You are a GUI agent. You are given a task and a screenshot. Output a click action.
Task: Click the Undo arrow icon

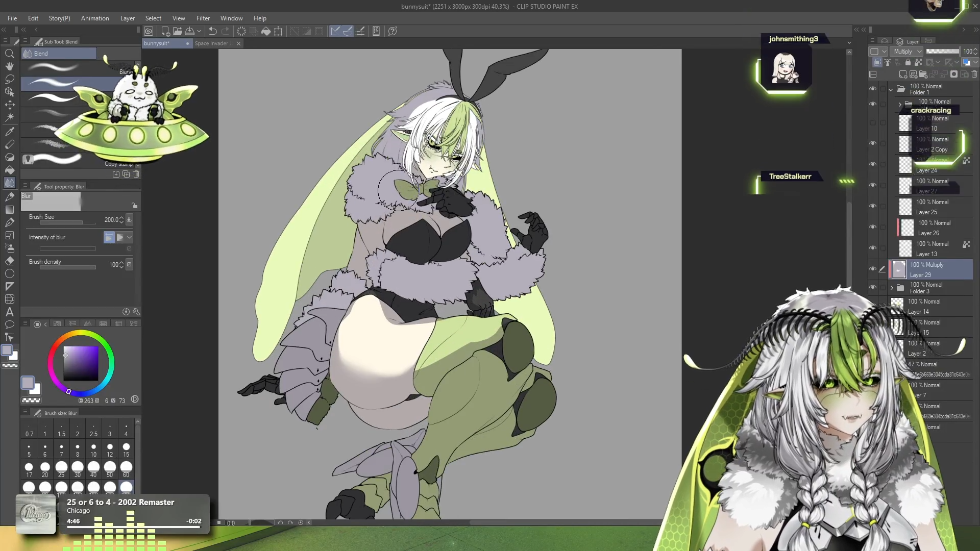click(213, 31)
